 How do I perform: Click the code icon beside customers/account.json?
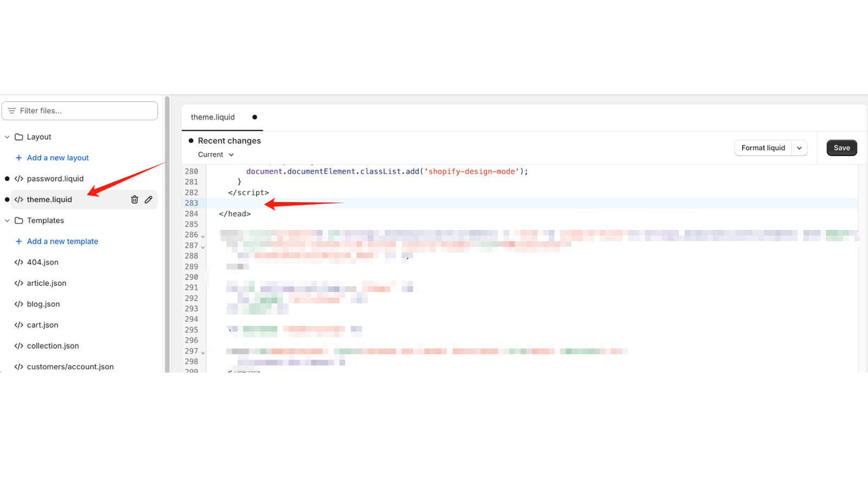19,367
